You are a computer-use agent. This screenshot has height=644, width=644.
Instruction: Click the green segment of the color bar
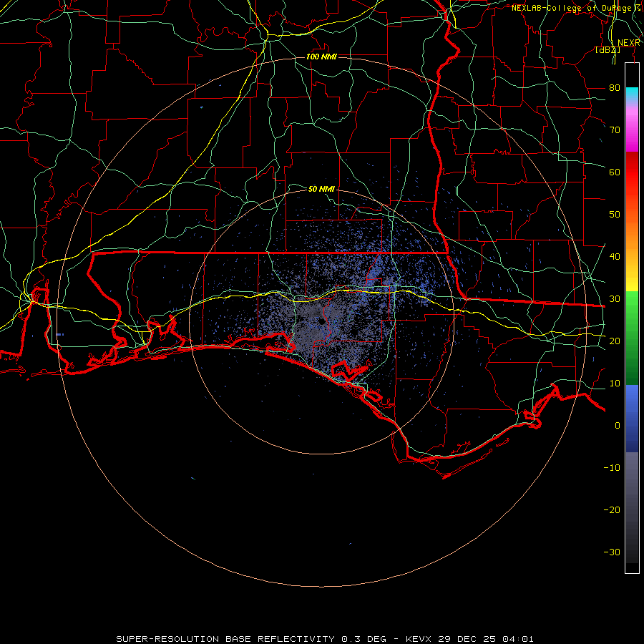coord(632,338)
